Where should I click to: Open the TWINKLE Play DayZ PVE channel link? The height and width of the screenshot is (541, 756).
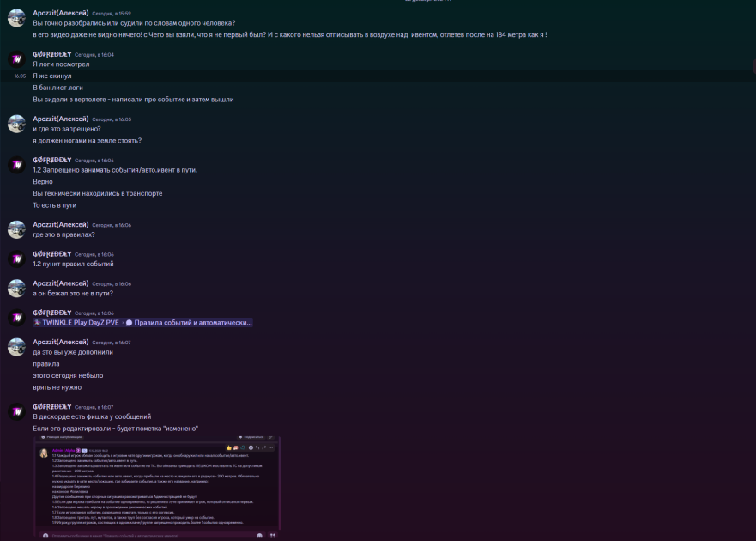point(76,323)
